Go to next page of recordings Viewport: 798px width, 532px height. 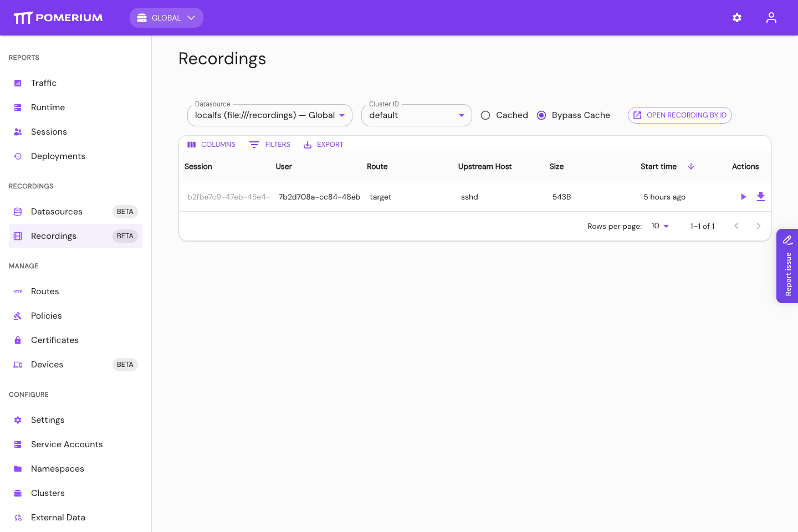[x=759, y=226]
